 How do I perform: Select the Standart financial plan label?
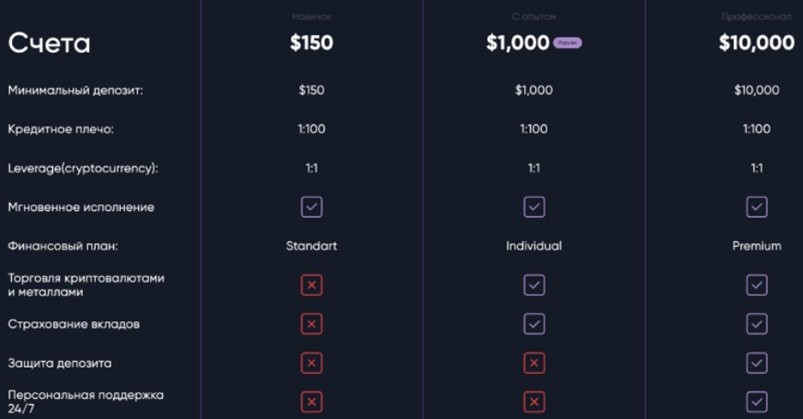point(311,246)
